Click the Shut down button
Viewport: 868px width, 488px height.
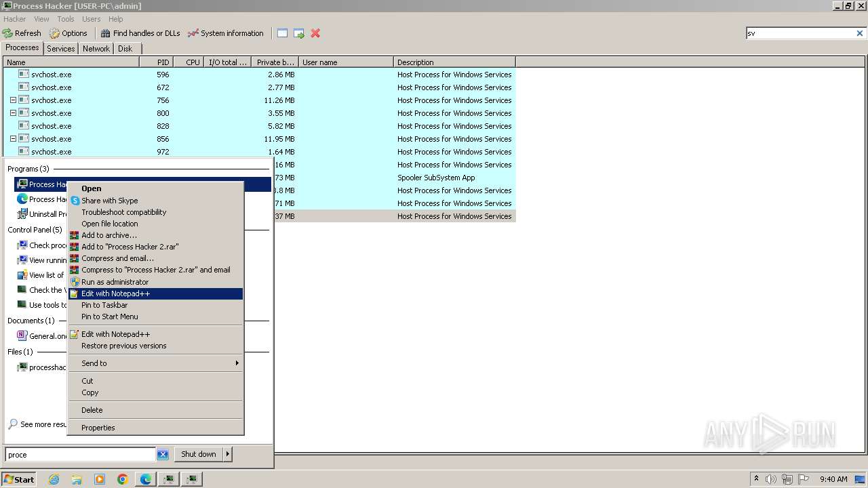199,454
